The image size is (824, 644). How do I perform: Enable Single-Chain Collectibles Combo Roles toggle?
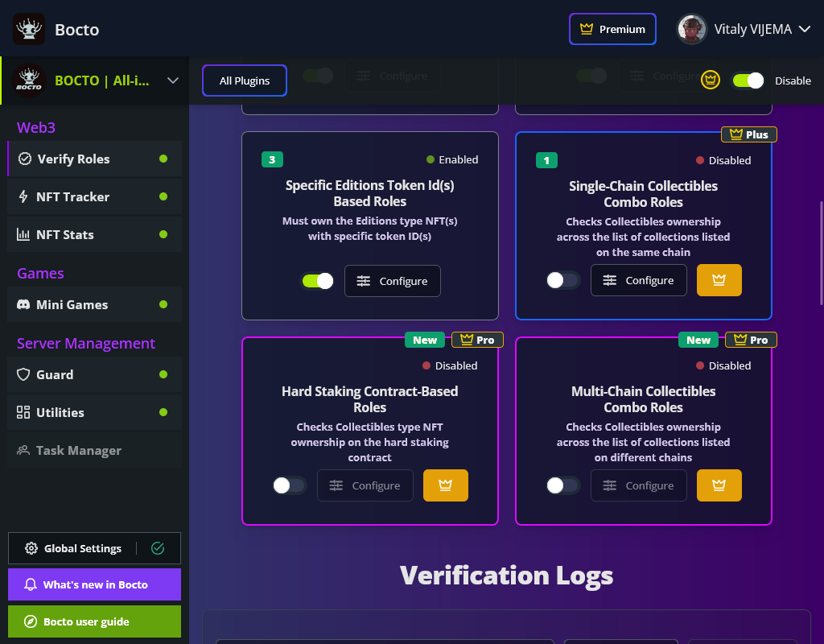point(562,280)
